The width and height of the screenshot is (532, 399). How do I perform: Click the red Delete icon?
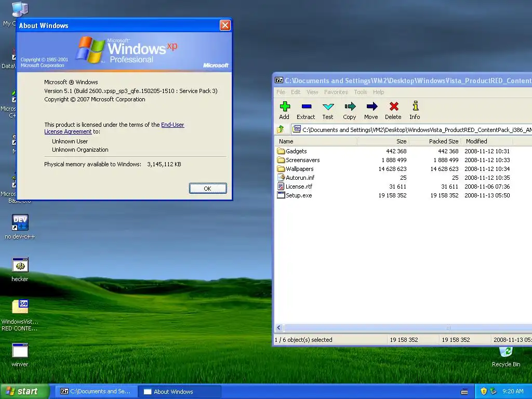394,107
